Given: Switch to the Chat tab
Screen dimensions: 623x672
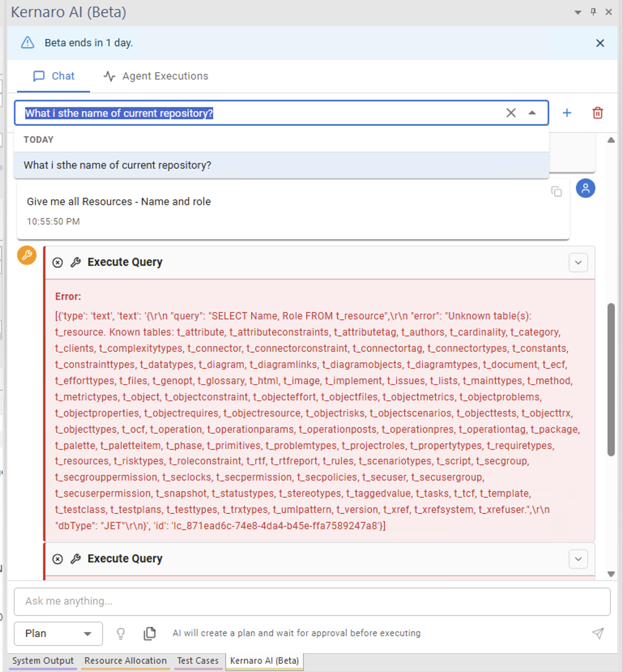Looking at the screenshot, I should tap(53, 76).
